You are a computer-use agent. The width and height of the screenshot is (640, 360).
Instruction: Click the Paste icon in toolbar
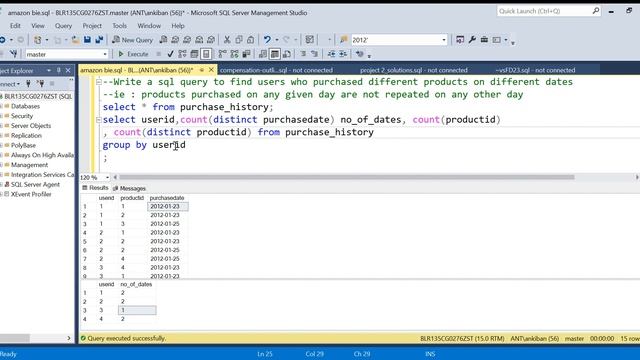pos(251,40)
